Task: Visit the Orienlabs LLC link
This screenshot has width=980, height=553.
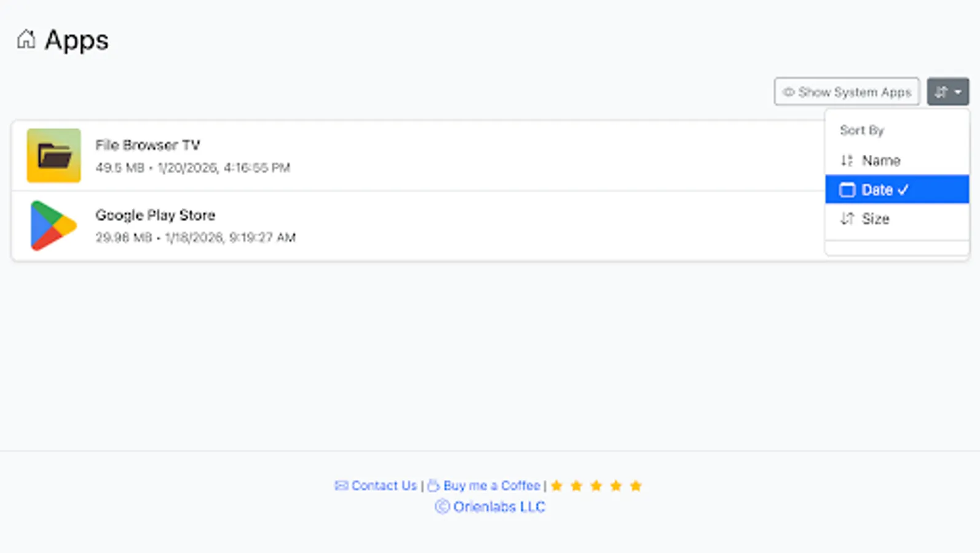Action: coord(490,507)
